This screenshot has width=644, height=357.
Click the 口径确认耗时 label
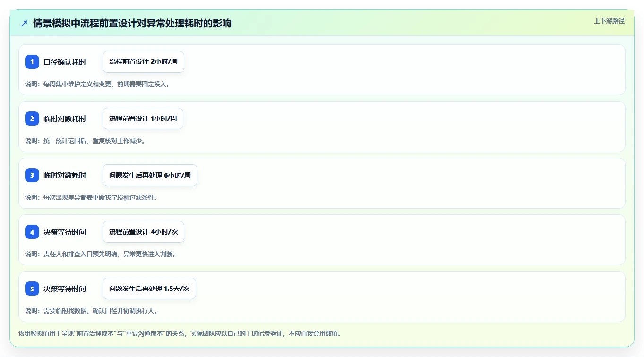point(65,62)
